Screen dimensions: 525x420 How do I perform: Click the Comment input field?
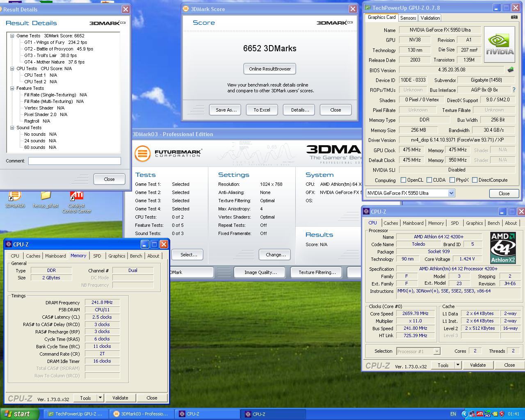[x=75, y=161]
